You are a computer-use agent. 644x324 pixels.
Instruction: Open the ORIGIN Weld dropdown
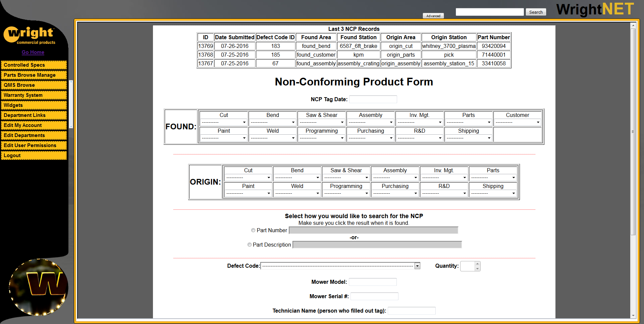[x=297, y=193]
